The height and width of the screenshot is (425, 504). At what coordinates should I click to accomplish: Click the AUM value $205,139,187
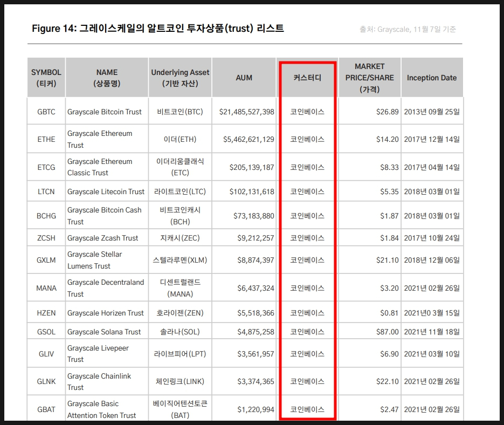pos(252,167)
